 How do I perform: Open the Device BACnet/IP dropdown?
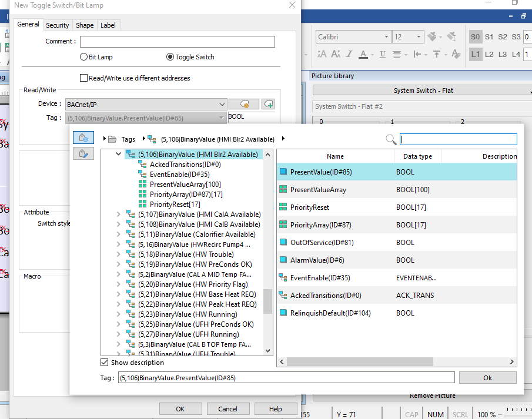(x=222, y=104)
